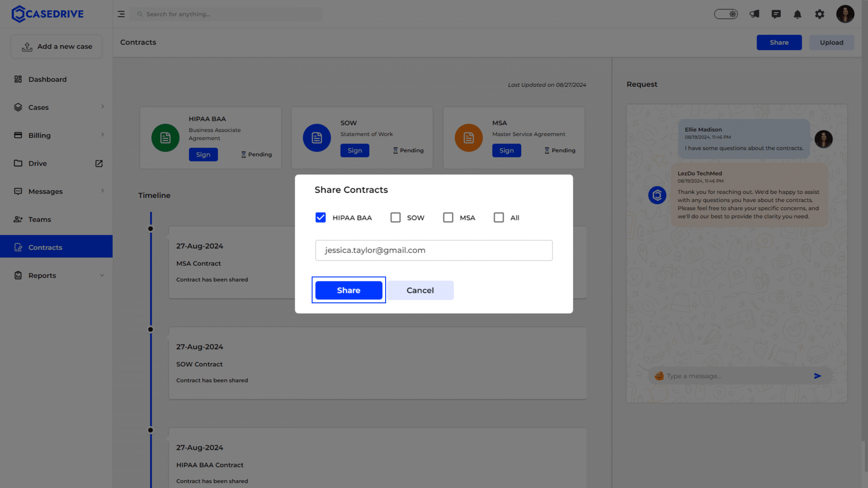The width and height of the screenshot is (868, 488).
Task: Sign the MSA contract
Action: 507,151
